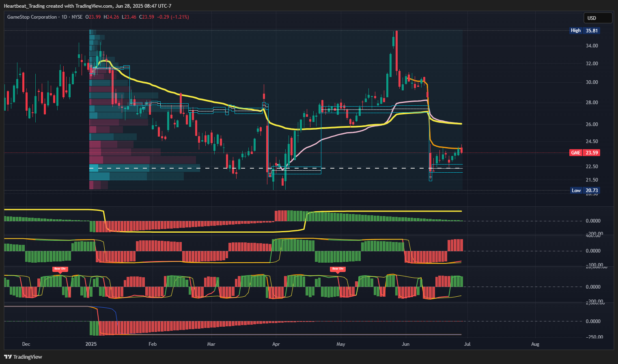Click the Feb label on time axis

click(x=153, y=344)
